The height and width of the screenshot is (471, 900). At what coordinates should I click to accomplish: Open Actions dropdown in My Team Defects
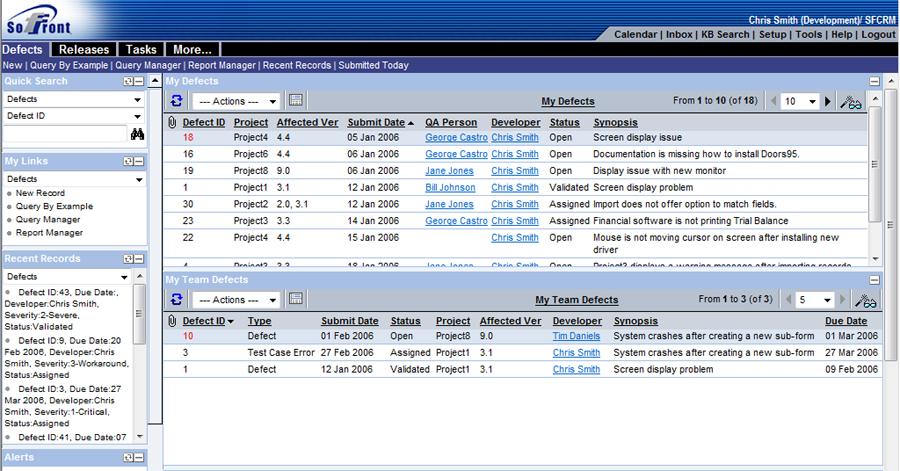[236, 300]
